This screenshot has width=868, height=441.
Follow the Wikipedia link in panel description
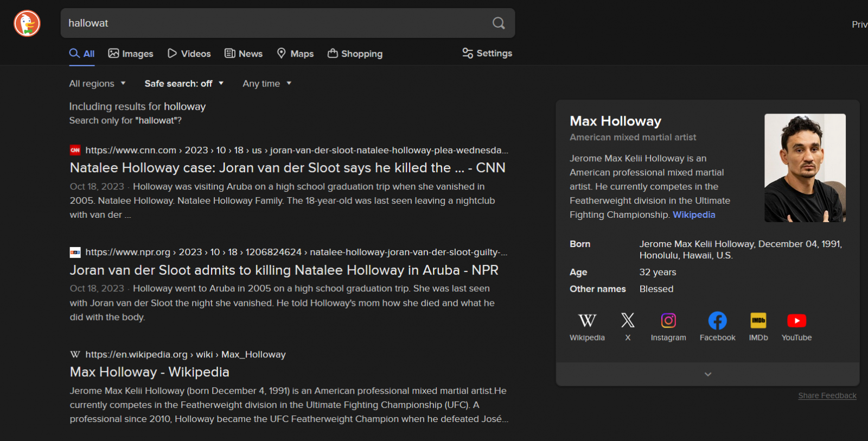694,215
